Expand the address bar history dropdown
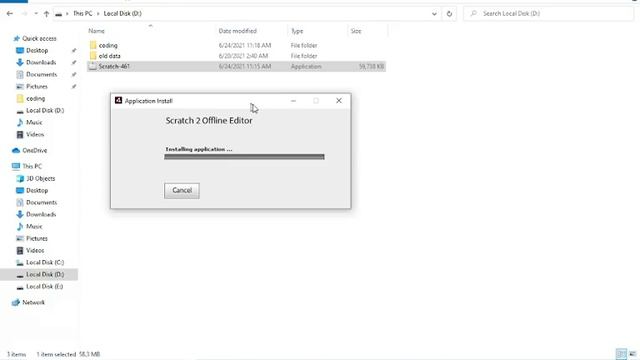The image size is (640, 360). [434, 13]
